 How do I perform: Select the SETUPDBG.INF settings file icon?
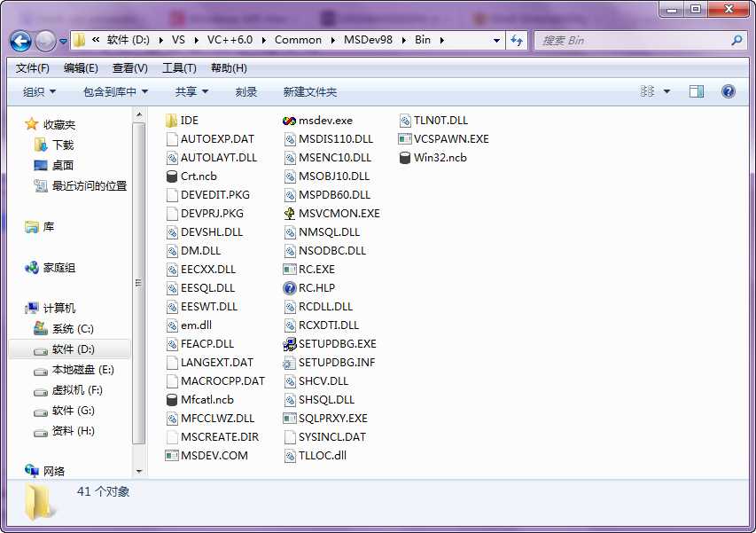coord(289,363)
